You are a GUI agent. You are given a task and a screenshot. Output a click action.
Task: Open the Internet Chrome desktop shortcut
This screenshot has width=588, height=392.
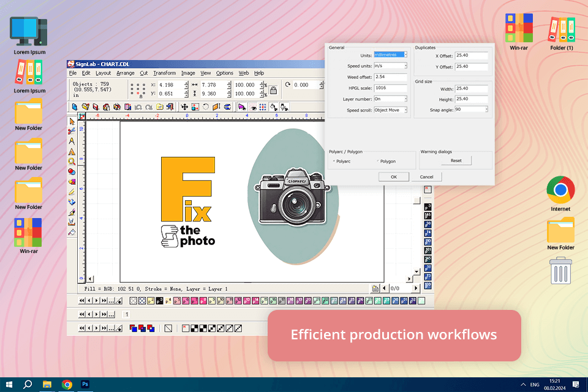coord(560,194)
